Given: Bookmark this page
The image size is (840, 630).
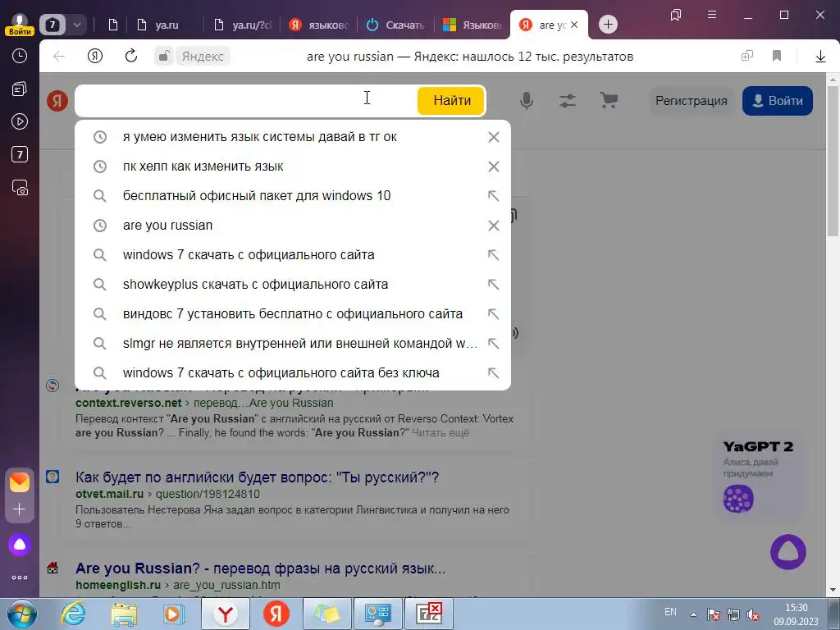Looking at the screenshot, I should 777,56.
